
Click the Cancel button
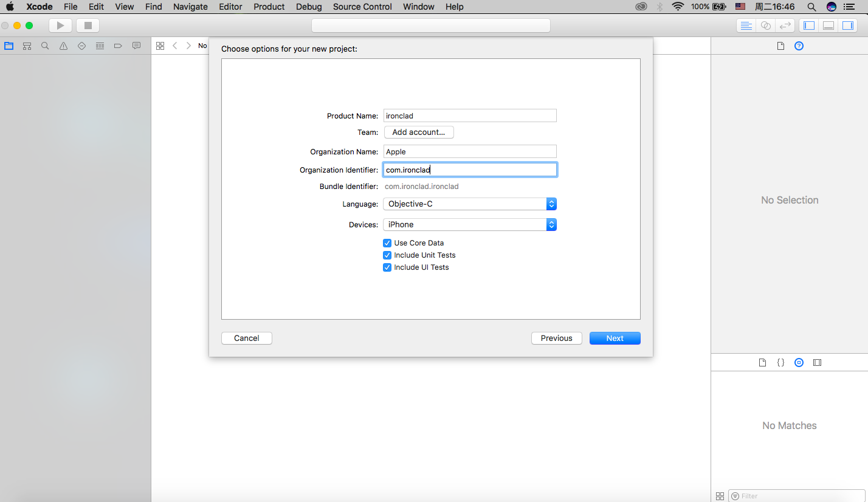pos(247,339)
